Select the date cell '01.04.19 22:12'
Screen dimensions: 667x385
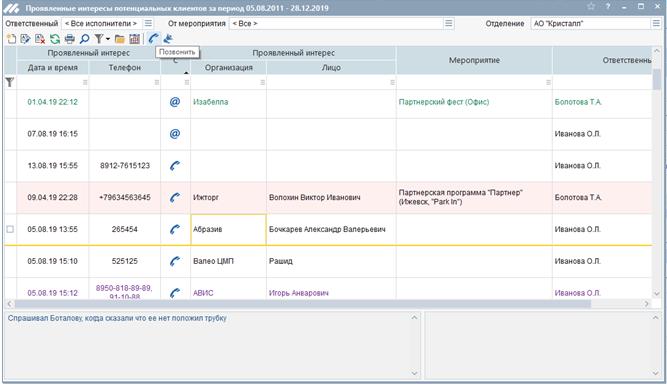(52, 102)
